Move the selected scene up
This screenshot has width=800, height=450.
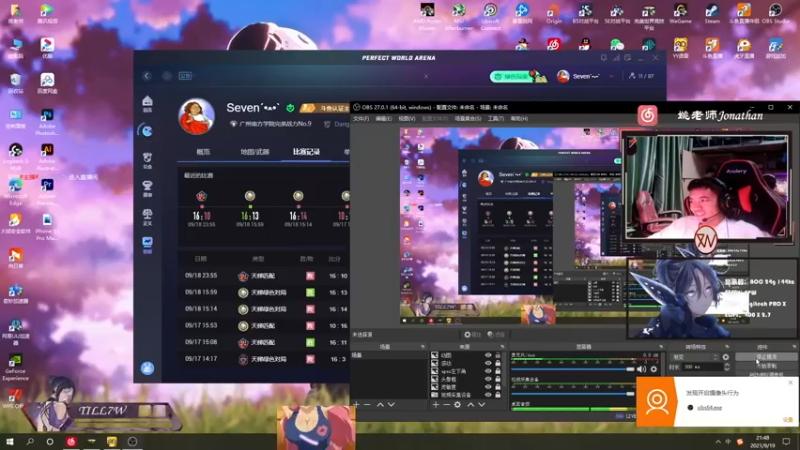tap(380, 405)
